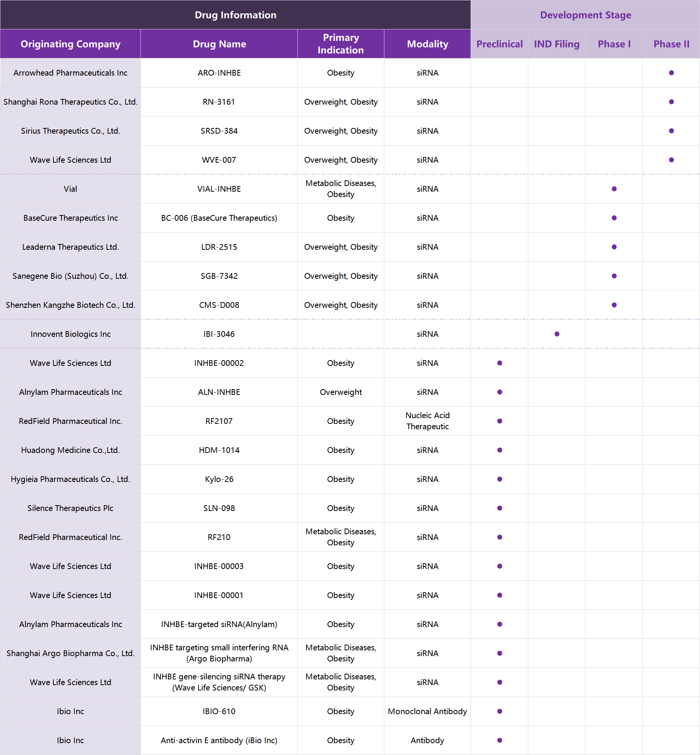Image resolution: width=700 pixels, height=755 pixels.
Task: Select Sirius Therapeutics Co., Ltd. cell
Action: tap(70, 131)
